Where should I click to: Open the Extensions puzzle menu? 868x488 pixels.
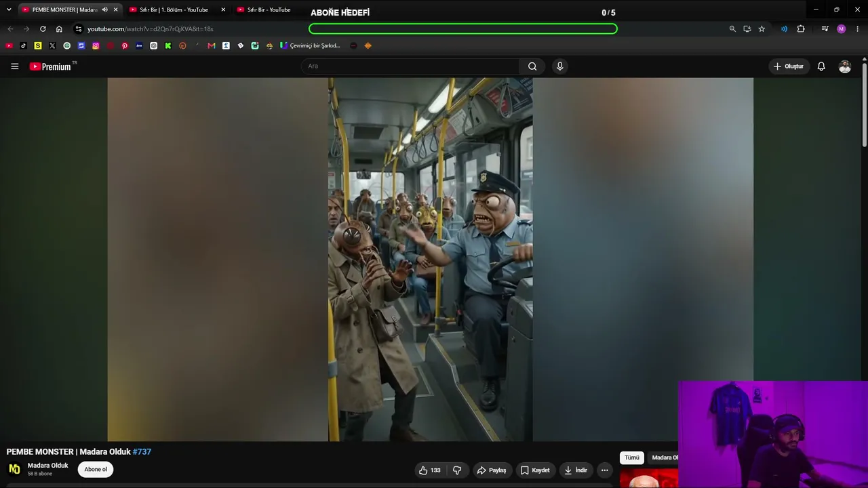pyautogui.click(x=801, y=29)
